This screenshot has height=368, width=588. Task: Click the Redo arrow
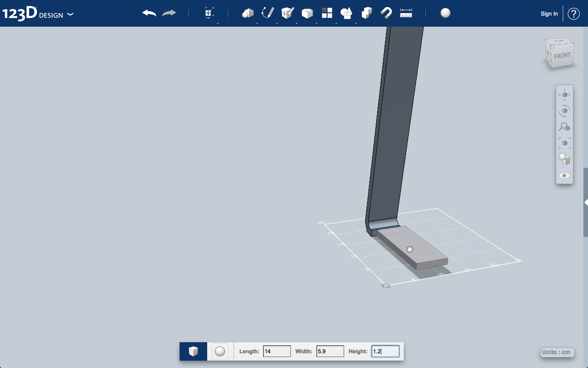169,13
